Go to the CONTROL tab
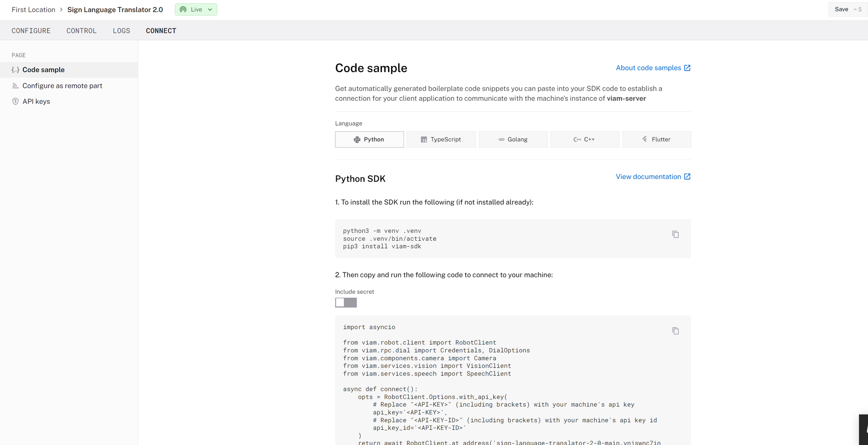 tap(81, 31)
